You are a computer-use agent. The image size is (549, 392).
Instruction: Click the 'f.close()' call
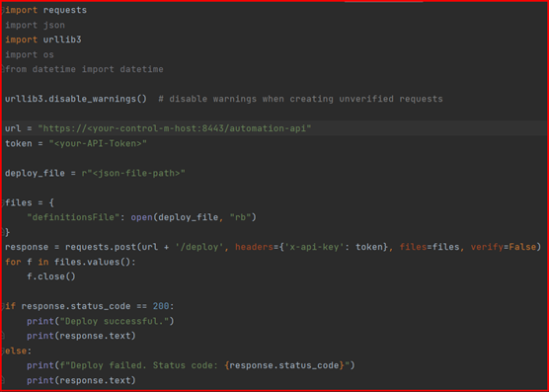[51, 276]
